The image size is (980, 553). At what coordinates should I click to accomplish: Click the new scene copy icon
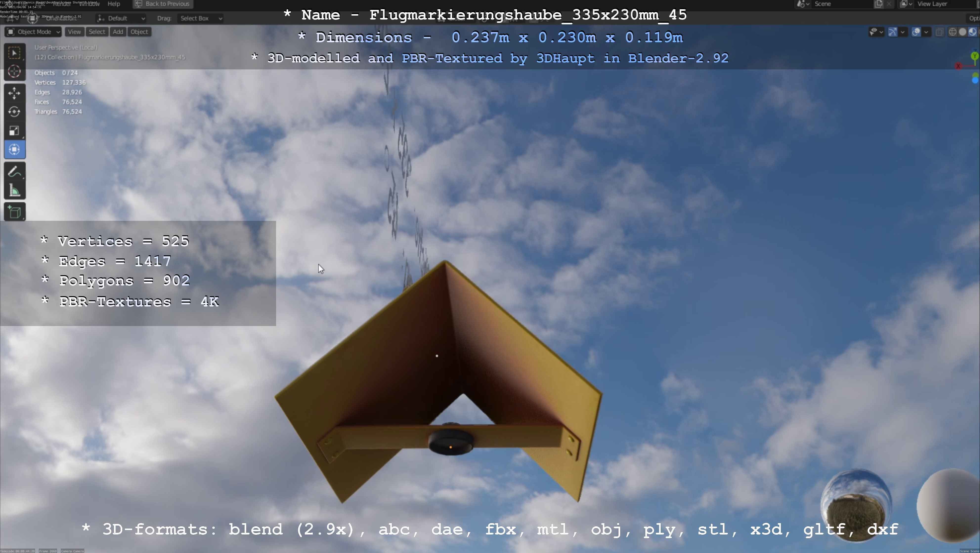879,4
